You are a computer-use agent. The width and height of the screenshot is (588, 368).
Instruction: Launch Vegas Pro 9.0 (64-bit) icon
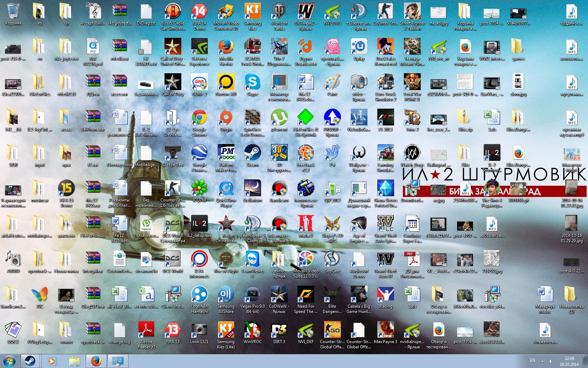[252, 300]
